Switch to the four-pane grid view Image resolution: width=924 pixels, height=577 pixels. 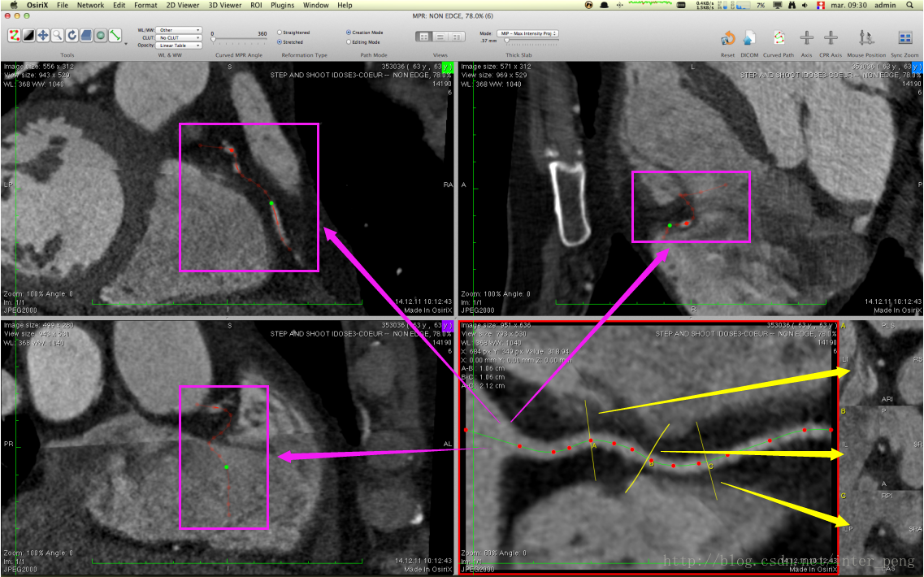(x=423, y=37)
